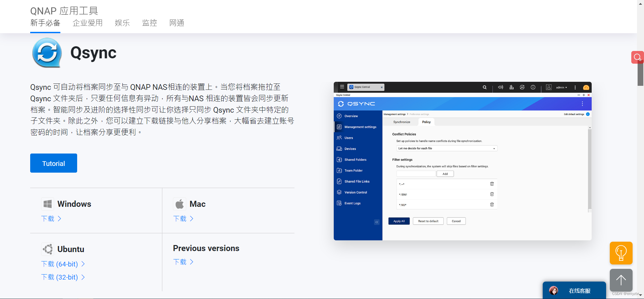644x299 pixels.
Task: Click the Cancel button
Action: 456,221
